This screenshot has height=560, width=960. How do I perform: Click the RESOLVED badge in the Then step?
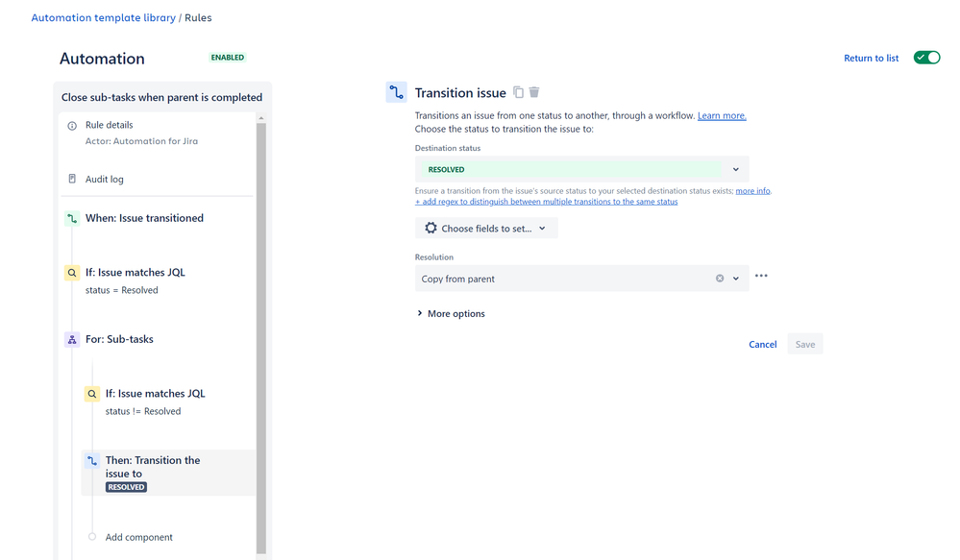point(126,487)
